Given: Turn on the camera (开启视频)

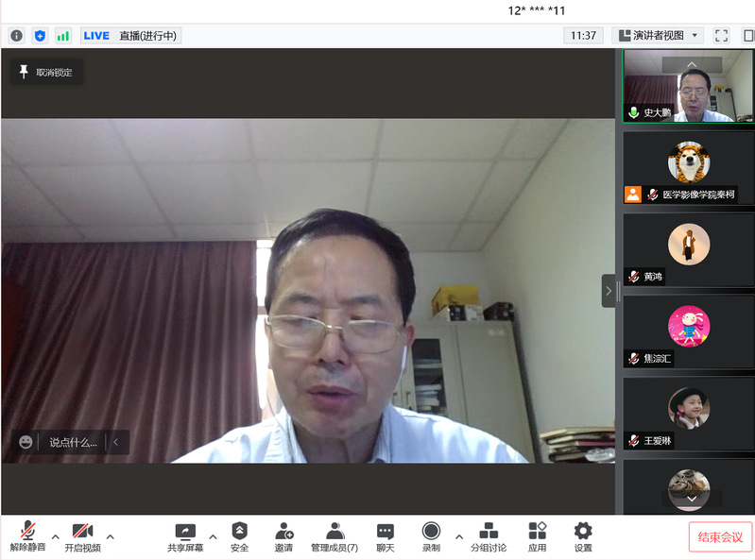Looking at the screenshot, I should point(82,536).
